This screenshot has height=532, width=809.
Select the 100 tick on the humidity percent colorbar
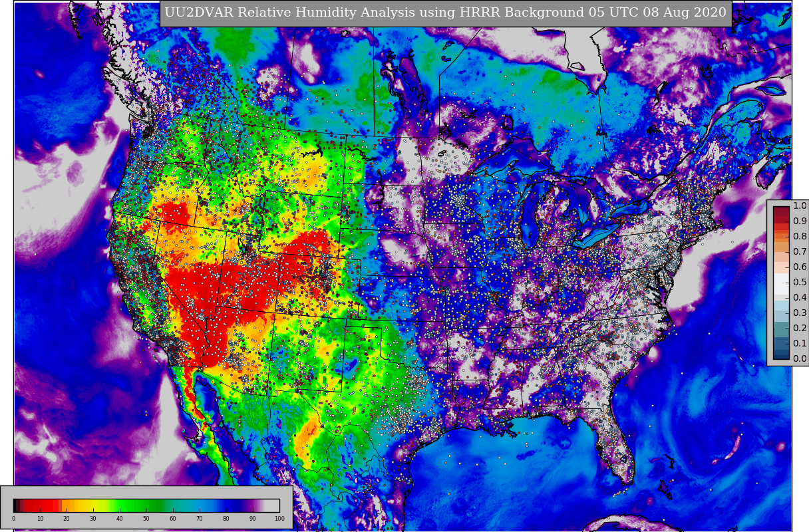(279, 519)
